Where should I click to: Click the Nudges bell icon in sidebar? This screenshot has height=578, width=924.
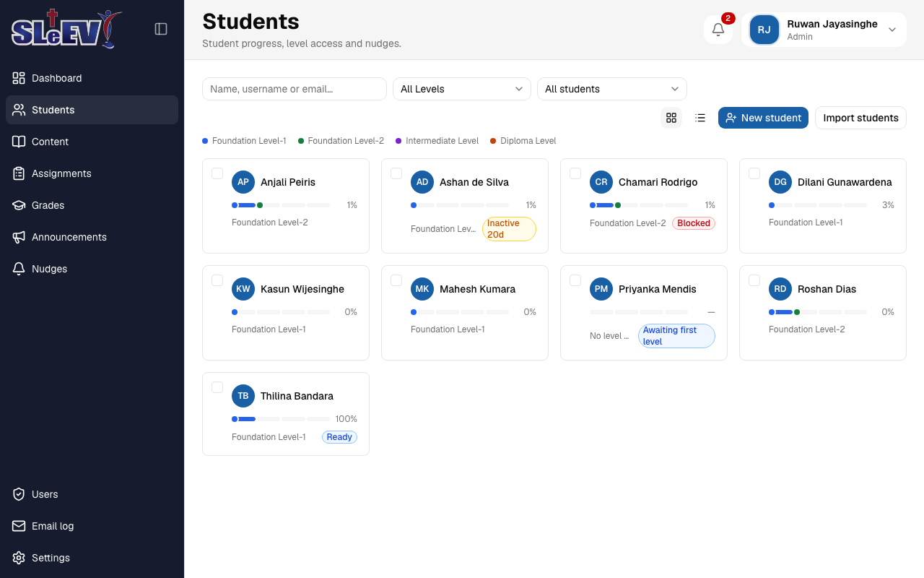(x=19, y=269)
